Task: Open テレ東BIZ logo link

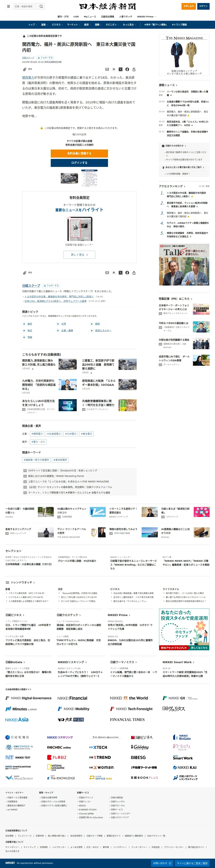Action: tap(57, 757)
